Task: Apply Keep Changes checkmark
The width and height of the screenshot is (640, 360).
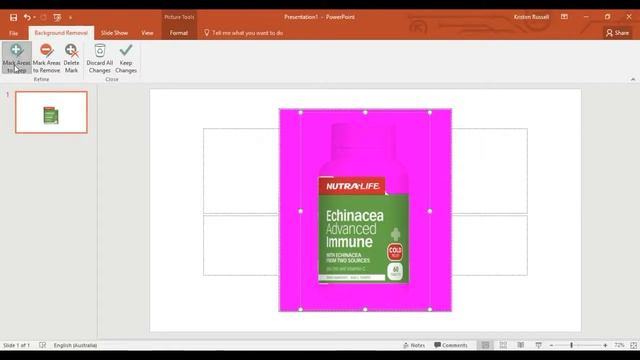Action: [x=126, y=58]
